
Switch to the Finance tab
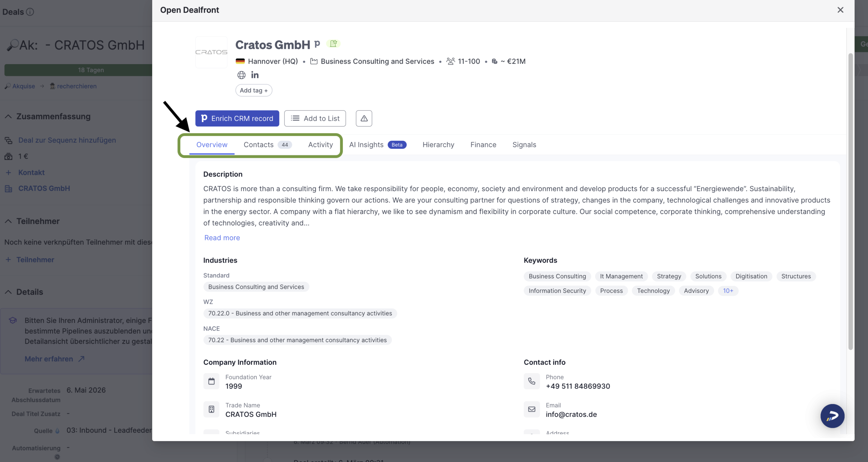point(483,145)
